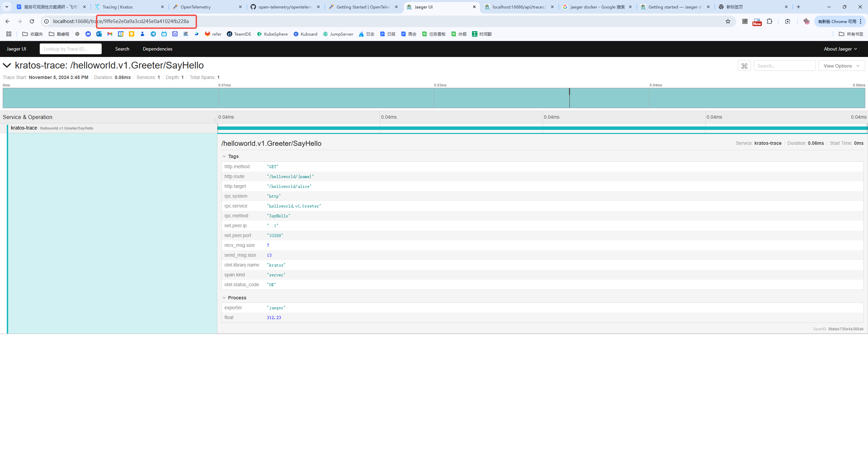Viewport: 868px width, 472px height.
Task: Open the Gmail bookmark icon
Action: pos(110,34)
